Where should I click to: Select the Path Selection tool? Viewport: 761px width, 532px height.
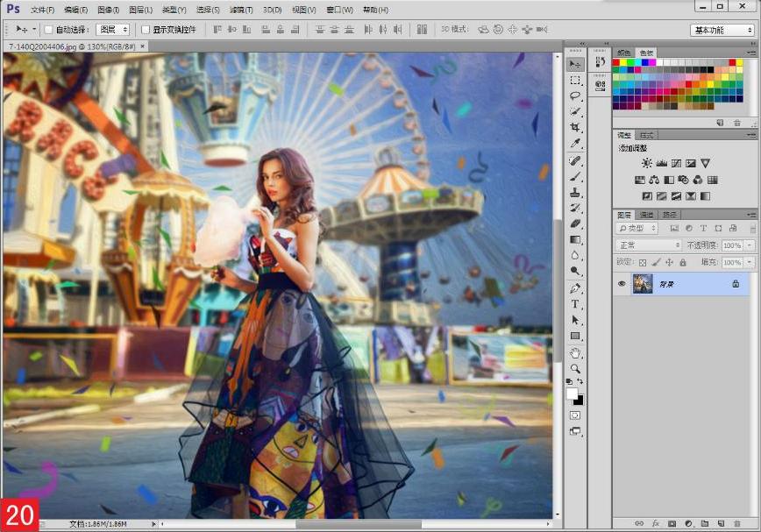pos(575,320)
